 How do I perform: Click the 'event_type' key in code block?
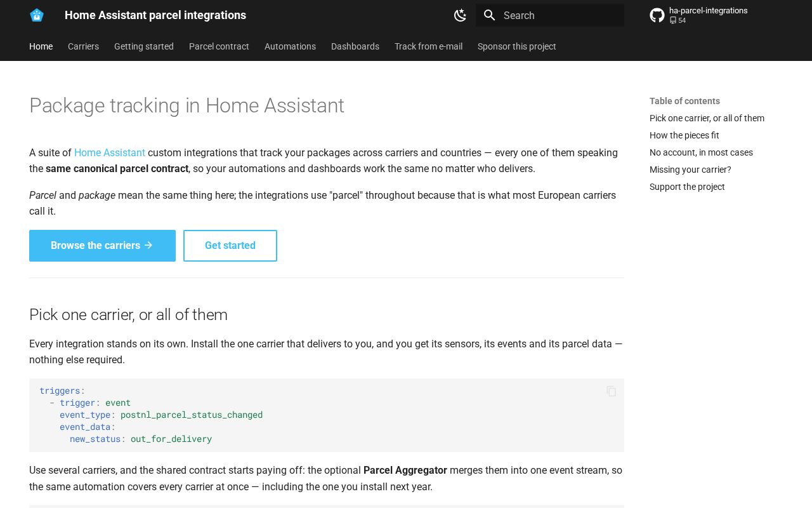click(x=85, y=415)
